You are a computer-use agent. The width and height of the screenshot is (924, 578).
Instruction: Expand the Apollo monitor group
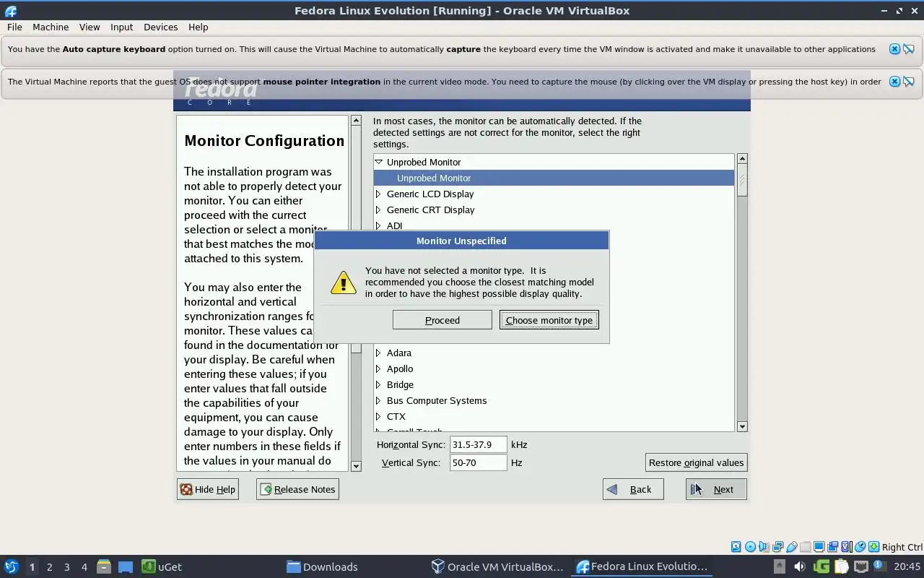pyautogui.click(x=378, y=368)
